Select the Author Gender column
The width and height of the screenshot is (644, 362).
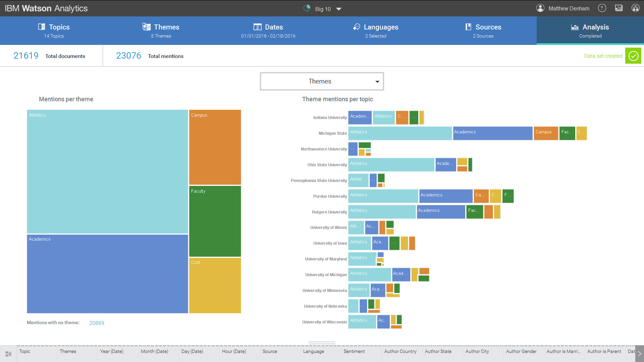tap(524, 354)
